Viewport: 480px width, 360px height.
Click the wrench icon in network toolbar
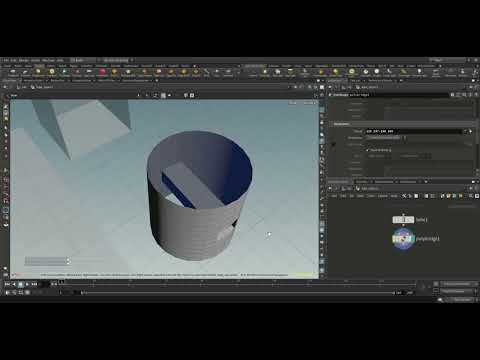pyautogui.click(x=404, y=196)
